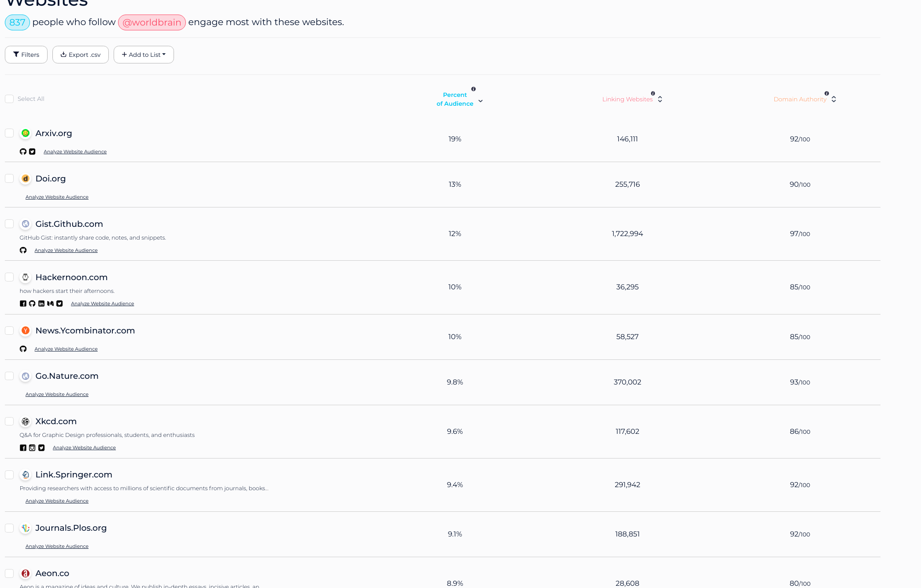The height and width of the screenshot is (588, 921).
Task: Check the Link.Springer.com row checkbox
Action: (9, 474)
